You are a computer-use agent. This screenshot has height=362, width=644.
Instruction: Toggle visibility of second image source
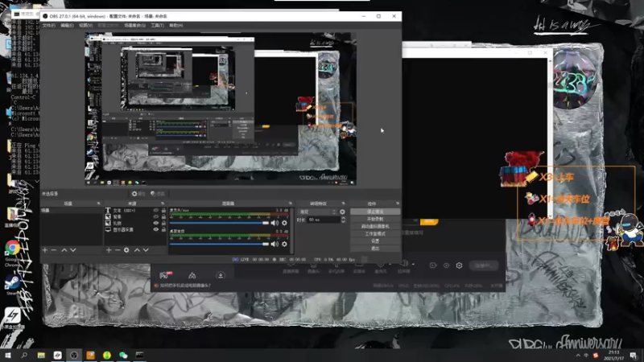point(155,216)
